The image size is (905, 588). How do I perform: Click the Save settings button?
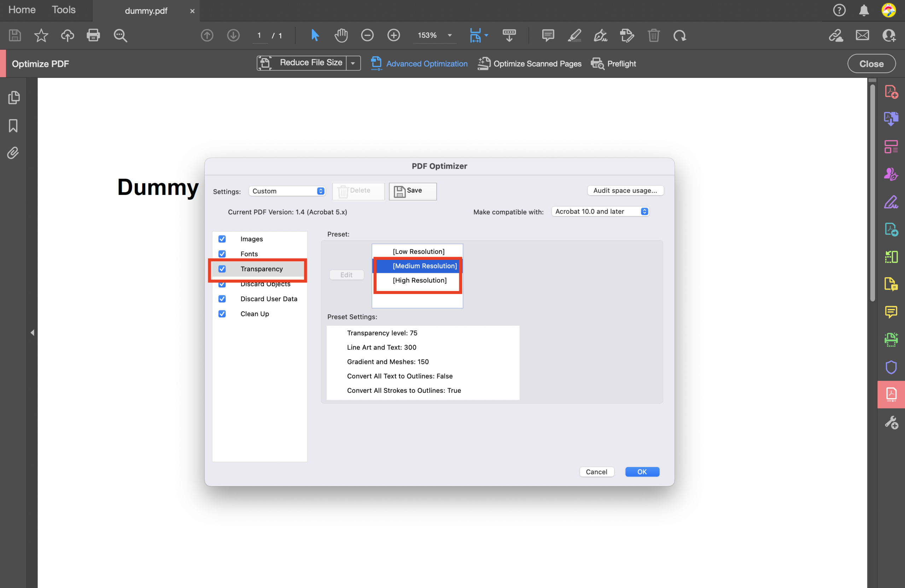click(x=413, y=191)
